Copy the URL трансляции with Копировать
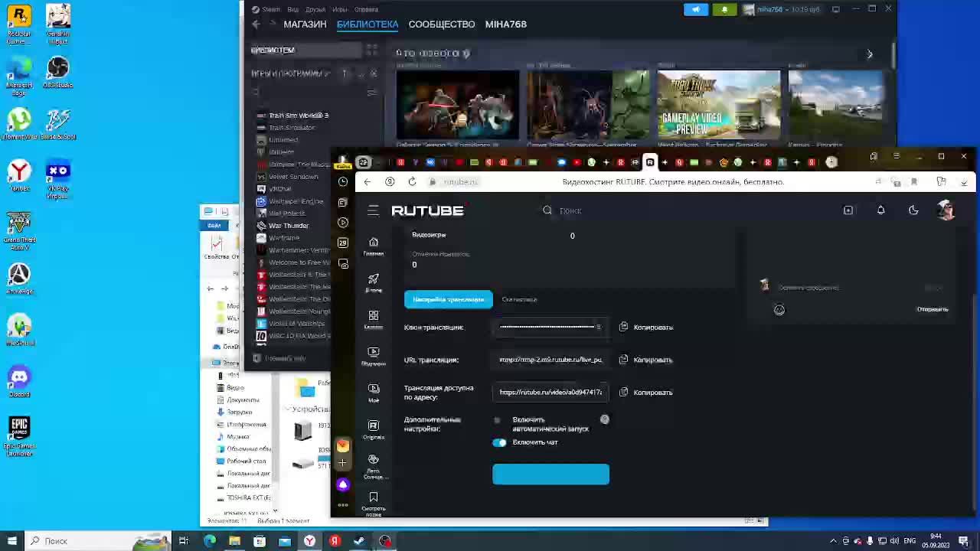980x551 pixels. click(x=646, y=360)
